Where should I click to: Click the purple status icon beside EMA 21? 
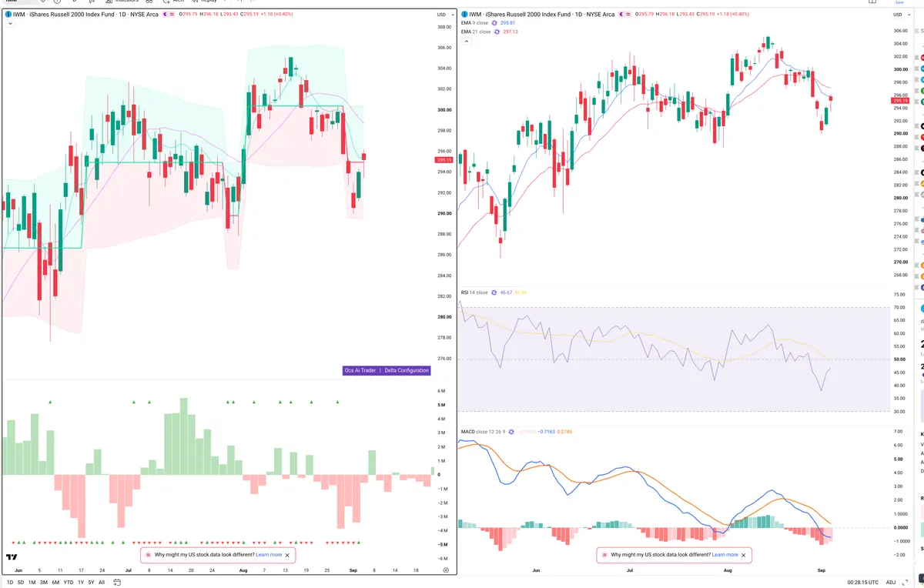coord(497,32)
